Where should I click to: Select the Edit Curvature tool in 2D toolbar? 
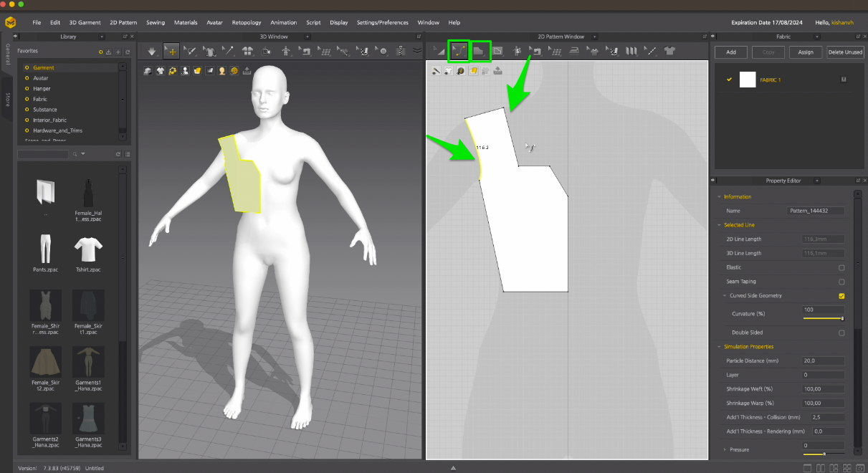pos(459,51)
